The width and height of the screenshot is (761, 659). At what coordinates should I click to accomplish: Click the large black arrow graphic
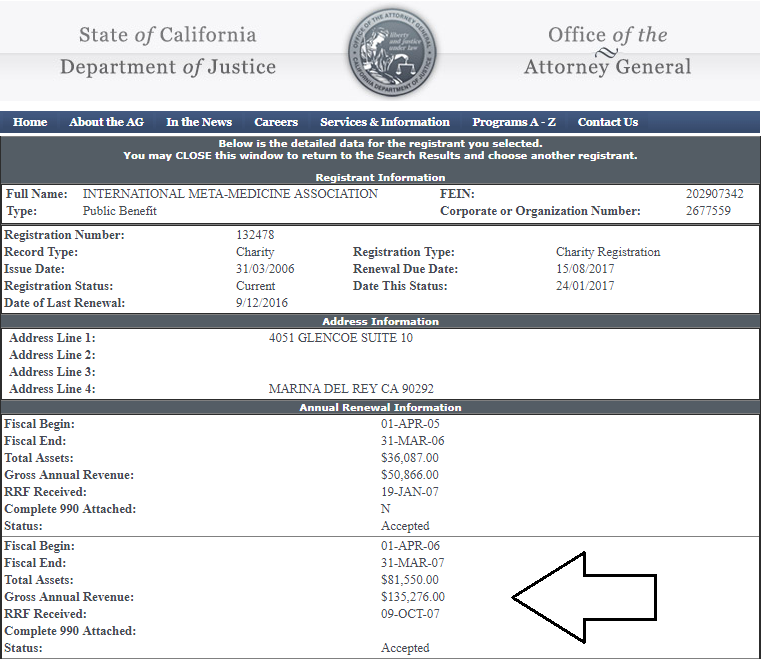tap(585, 597)
